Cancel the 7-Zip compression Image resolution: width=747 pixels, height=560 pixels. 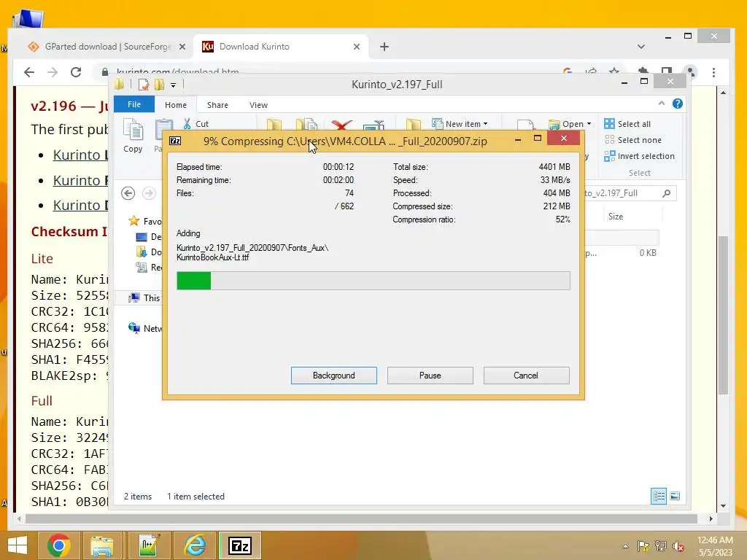526,376
